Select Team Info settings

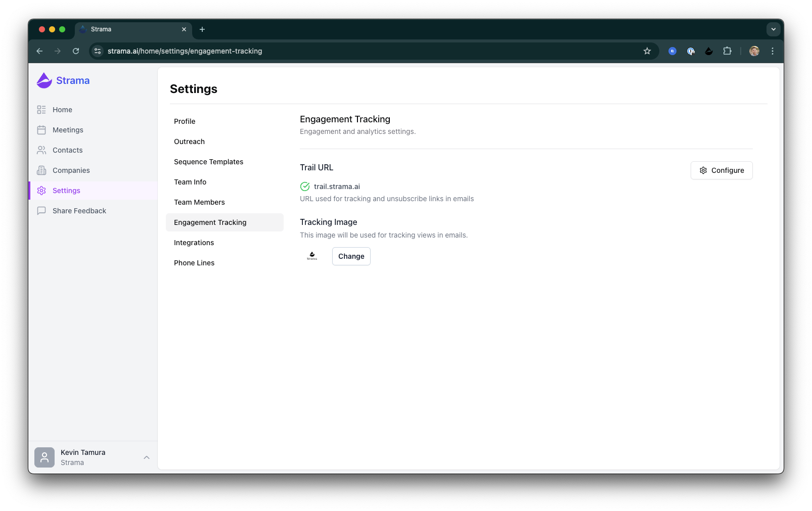(x=224, y=182)
